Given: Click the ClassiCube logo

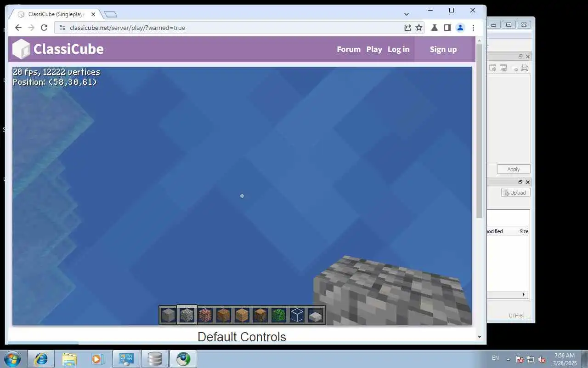Looking at the screenshot, I should 58,49.
